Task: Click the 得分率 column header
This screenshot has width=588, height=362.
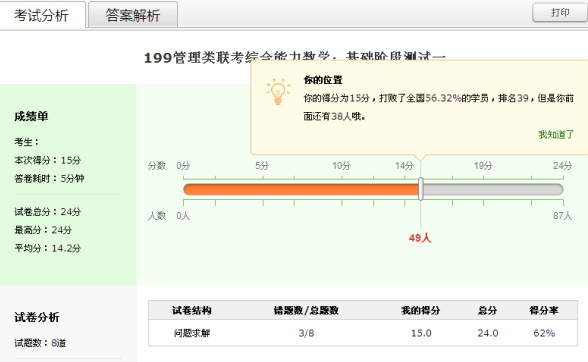Action: (544, 310)
